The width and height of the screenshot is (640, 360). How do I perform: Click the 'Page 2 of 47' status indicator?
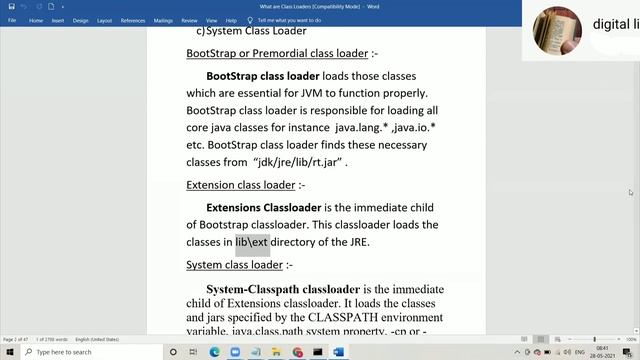(x=16, y=340)
